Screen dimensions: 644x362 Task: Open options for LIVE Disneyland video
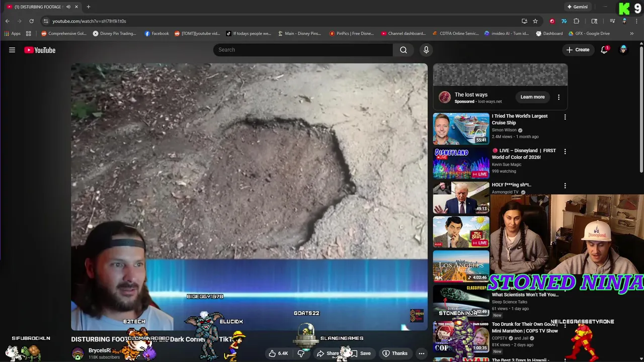[x=565, y=151]
